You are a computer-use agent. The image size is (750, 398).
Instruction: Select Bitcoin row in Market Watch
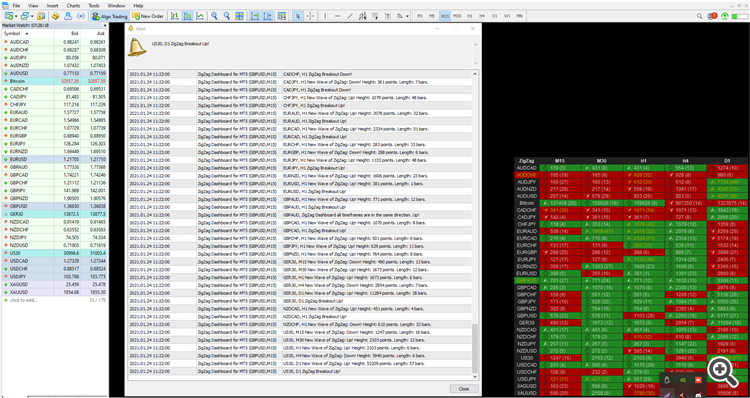click(55, 81)
